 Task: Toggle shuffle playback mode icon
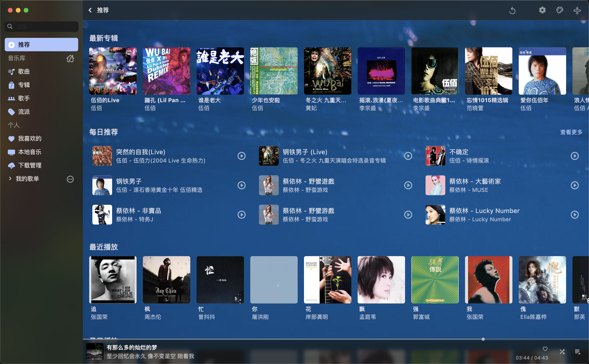(562, 352)
